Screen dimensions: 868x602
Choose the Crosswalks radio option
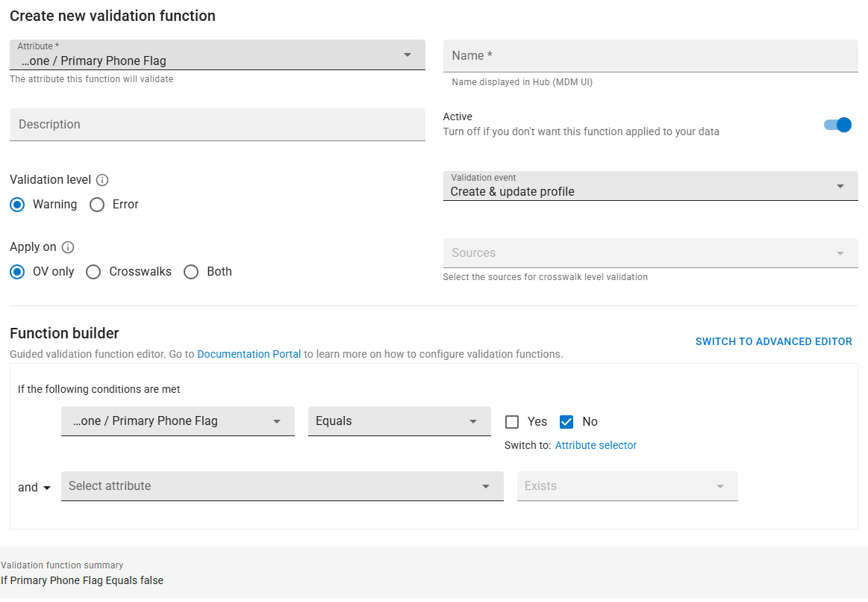coord(93,272)
